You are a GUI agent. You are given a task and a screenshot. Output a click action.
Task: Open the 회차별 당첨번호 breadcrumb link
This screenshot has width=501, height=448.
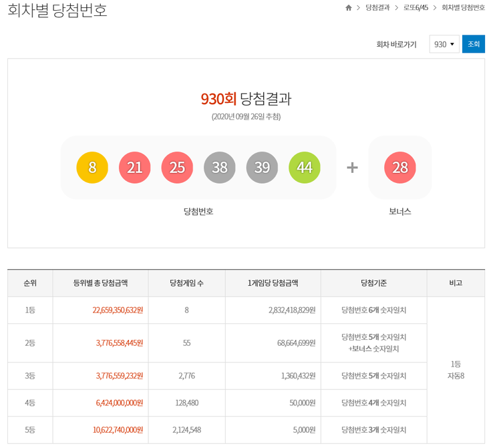[463, 7]
